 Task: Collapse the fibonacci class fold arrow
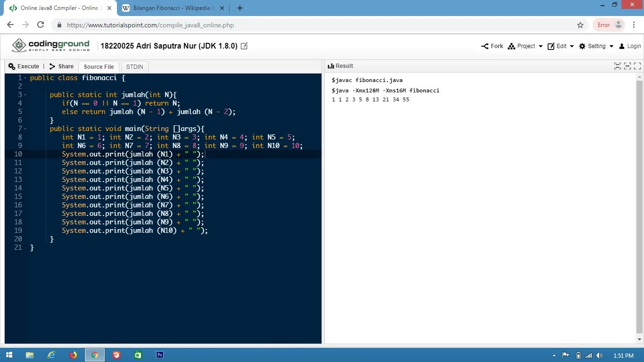tap(25, 78)
